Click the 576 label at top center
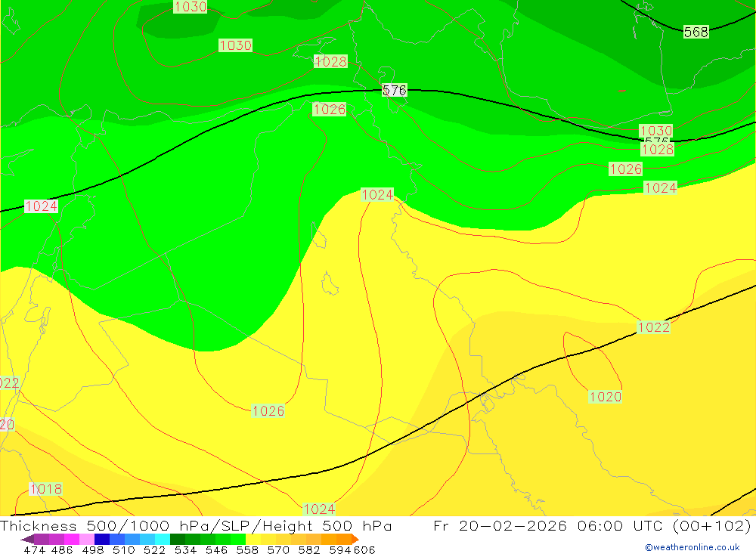The width and height of the screenshot is (756, 554). [394, 90]
